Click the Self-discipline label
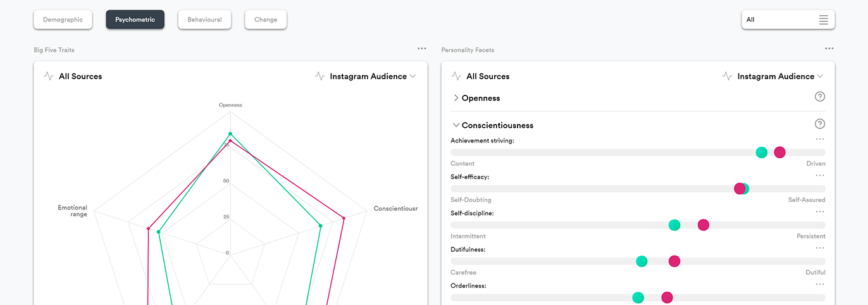Image resolution: width=868 pixels, height=305 pixels. (472, 213)
